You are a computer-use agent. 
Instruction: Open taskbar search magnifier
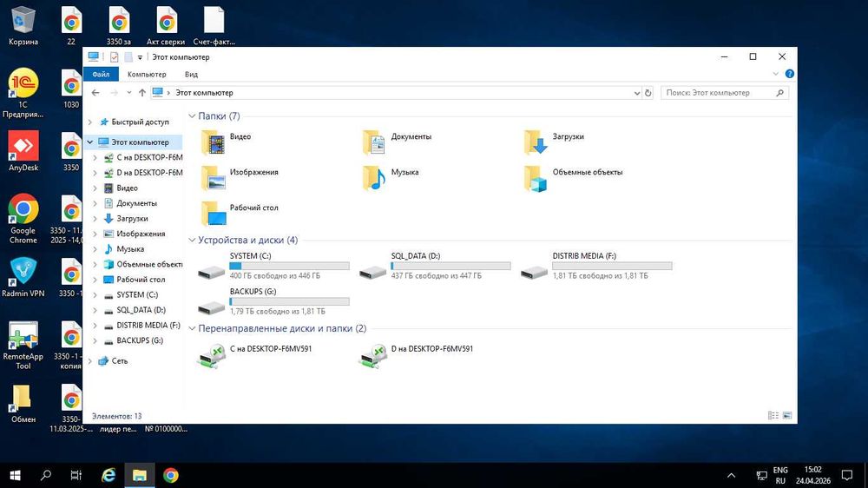pyautogui.click(x=46, y=475)
